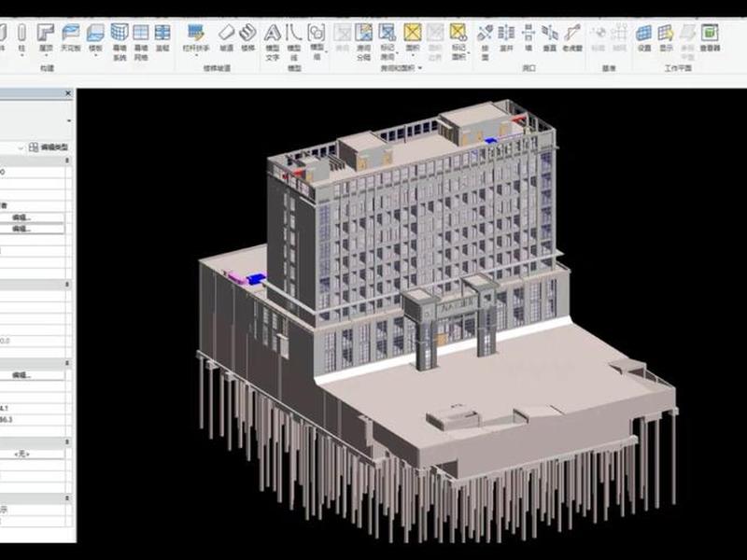The height and width of the screenshot is (560, 747).
Task: Select the Room Separator (房间分隔) tool
Action: click(x=363, y=42)
